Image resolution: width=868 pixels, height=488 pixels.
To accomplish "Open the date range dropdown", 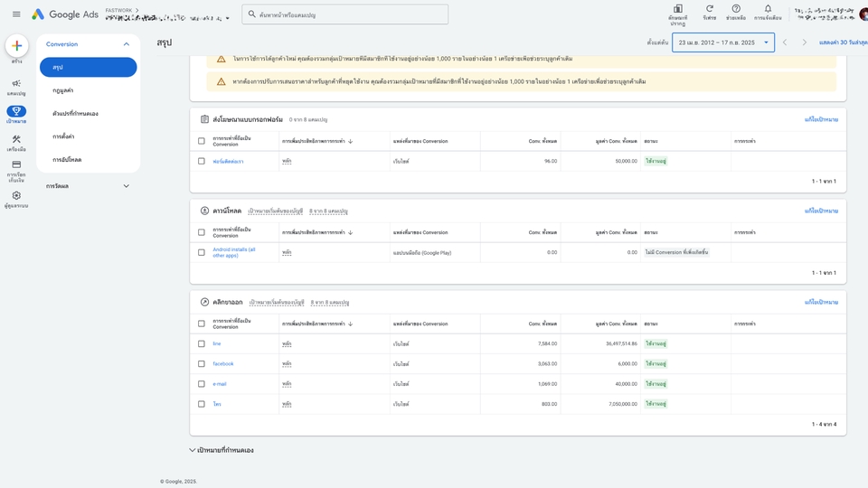I will pyautogui.click(x=722, y=42).
